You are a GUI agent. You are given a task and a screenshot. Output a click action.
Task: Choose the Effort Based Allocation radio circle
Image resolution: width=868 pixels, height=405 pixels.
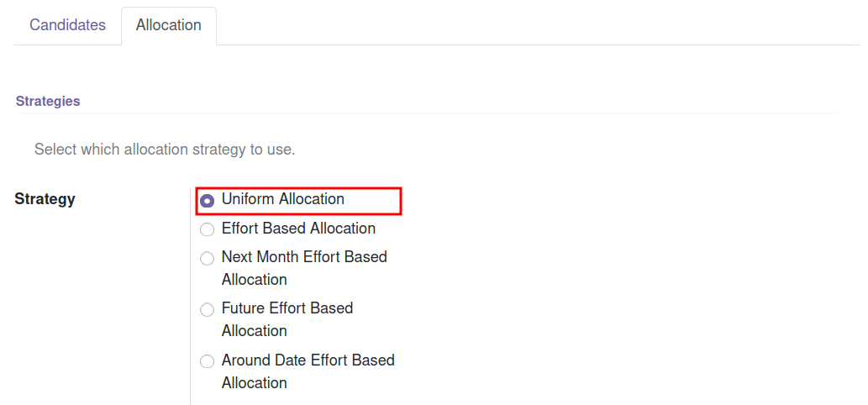[x=207, y=229]
